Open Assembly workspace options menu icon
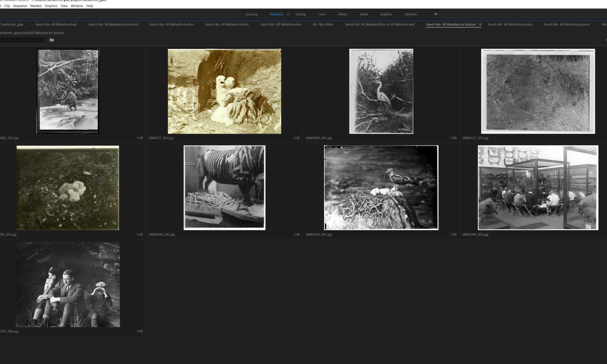607x364 pixels. [288, 14]
